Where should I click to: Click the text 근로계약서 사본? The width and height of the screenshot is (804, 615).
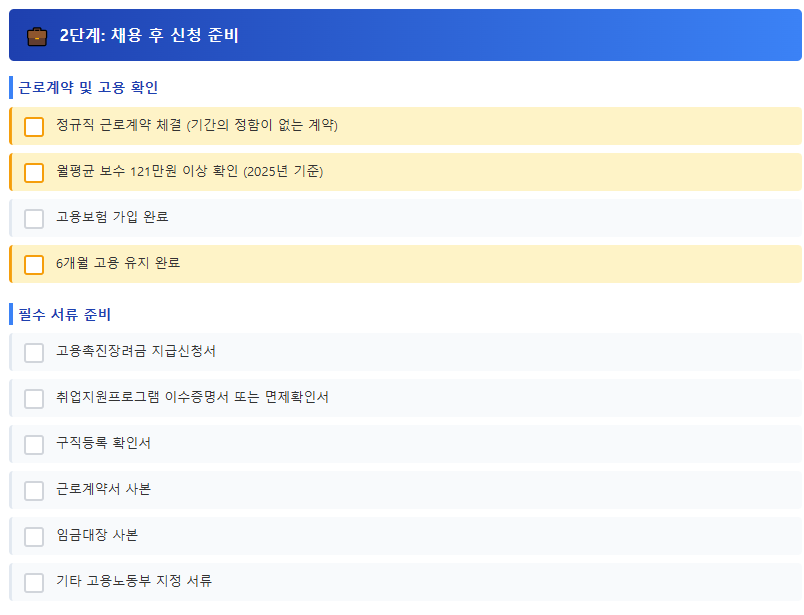[104, 489]
